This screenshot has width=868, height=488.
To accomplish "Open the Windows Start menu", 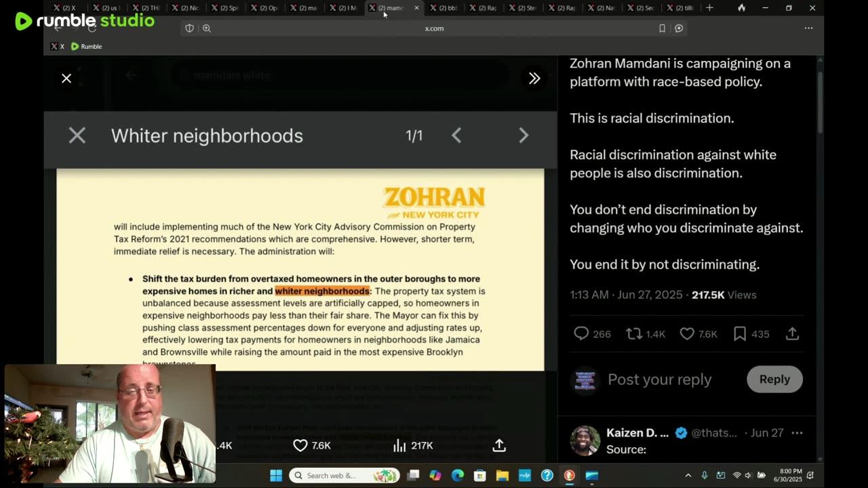I will click(x=276, y=475).
